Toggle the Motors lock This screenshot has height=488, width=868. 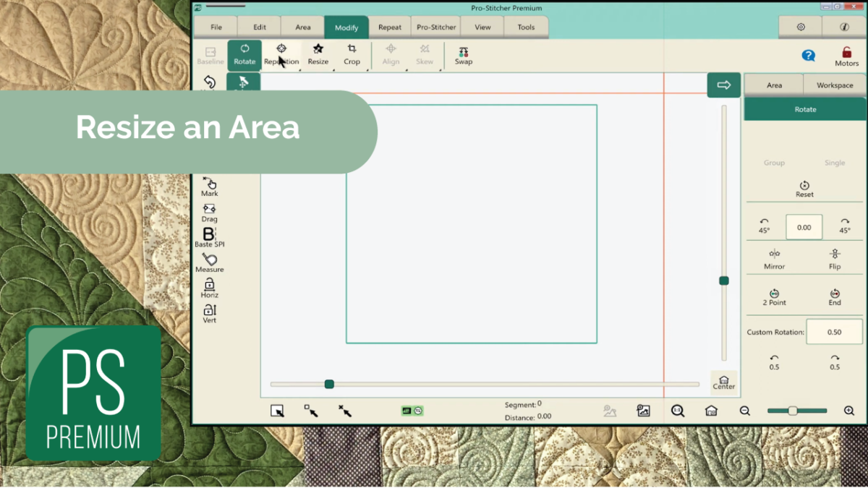point(846,56)
